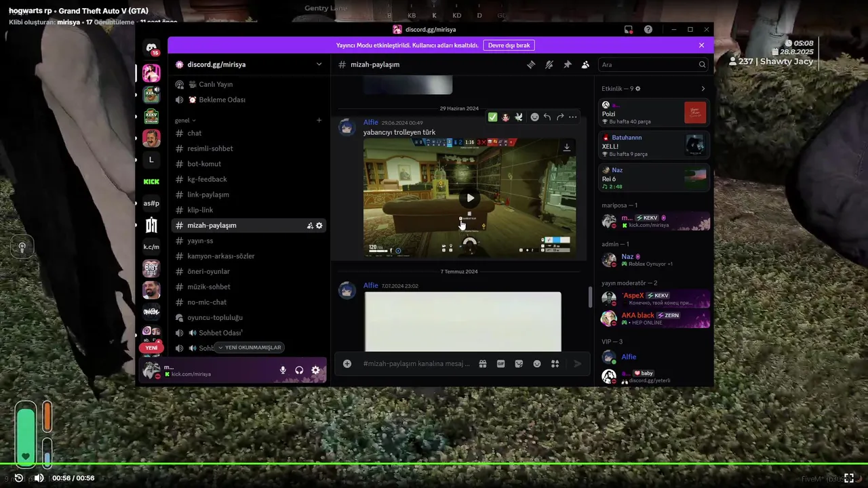Play the 'yabancıyı trolleyen türk' video
The width and height of the screenshot is (868, 488).
470,198
